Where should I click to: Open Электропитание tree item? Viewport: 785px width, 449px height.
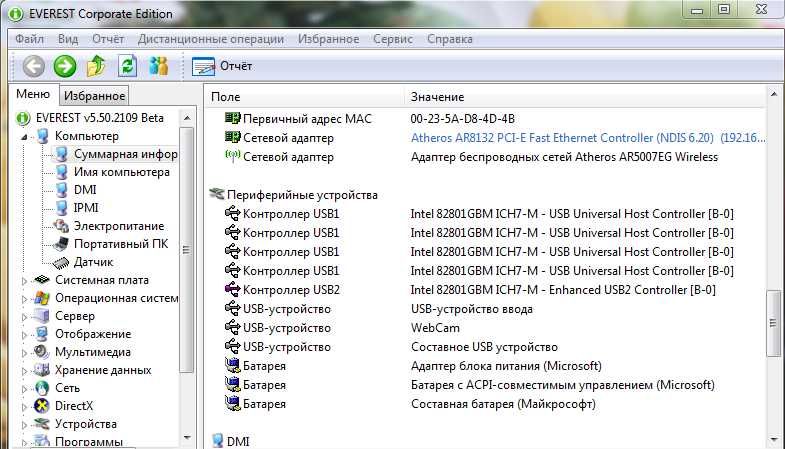pyautogui.click(x=119, y=226)
